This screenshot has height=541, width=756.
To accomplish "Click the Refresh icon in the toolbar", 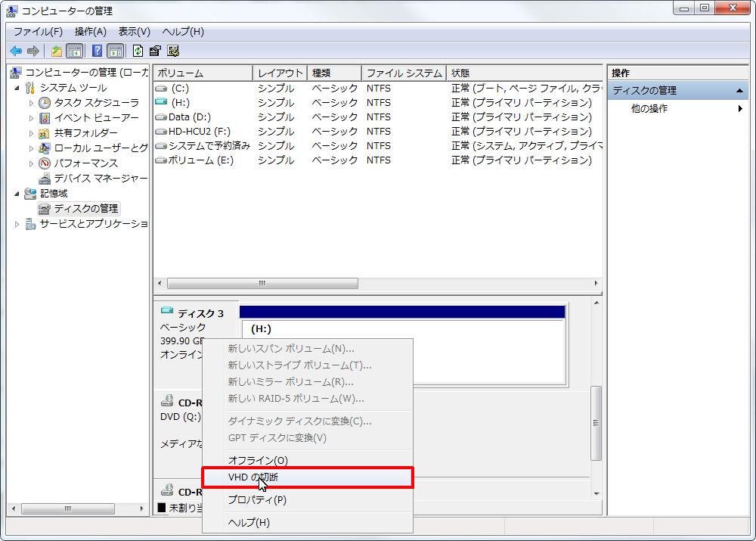I will [x=137, y=51].
